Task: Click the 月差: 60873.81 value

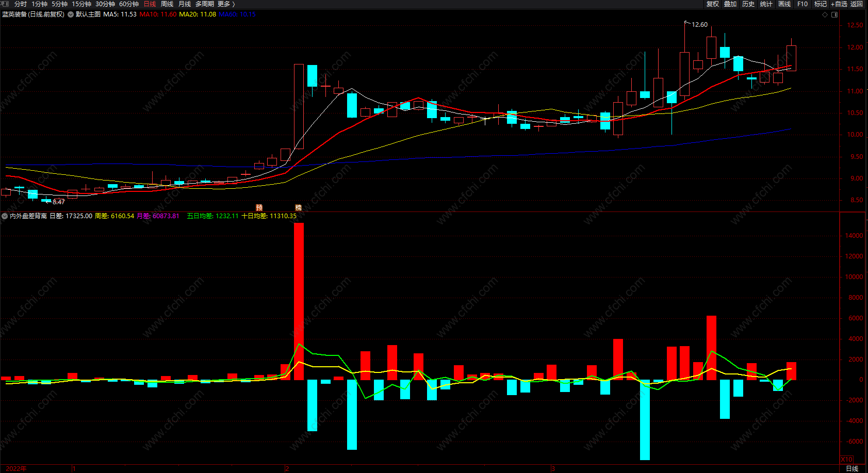Action: pos(158,216)
